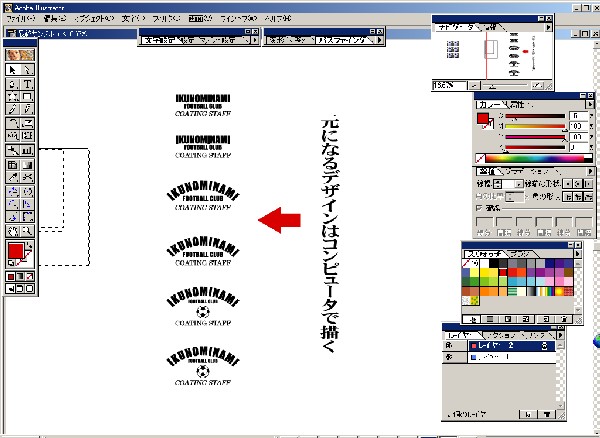Select the black arrow Selection tool
600x438 pixels.
pyautogui.click(x=13, y=70)
